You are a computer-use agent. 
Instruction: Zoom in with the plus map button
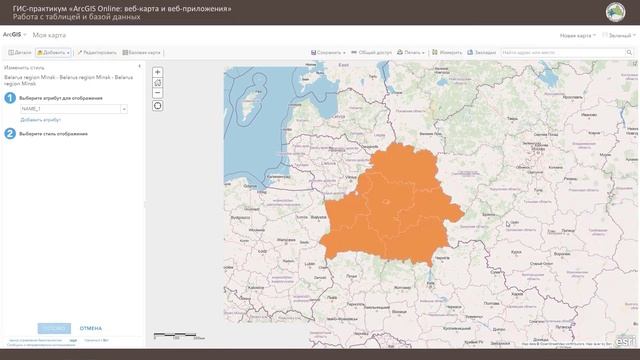click(158, 72)
